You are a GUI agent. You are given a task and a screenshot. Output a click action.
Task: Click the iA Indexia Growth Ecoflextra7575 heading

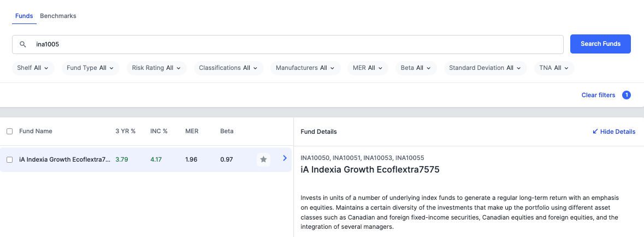pyautogui.click(x=370, y=170)
